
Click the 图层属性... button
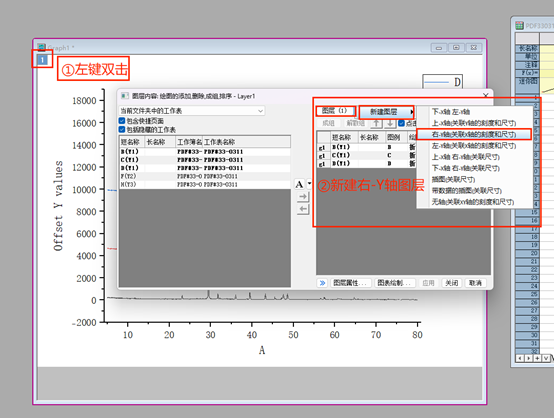click(351, 283)
